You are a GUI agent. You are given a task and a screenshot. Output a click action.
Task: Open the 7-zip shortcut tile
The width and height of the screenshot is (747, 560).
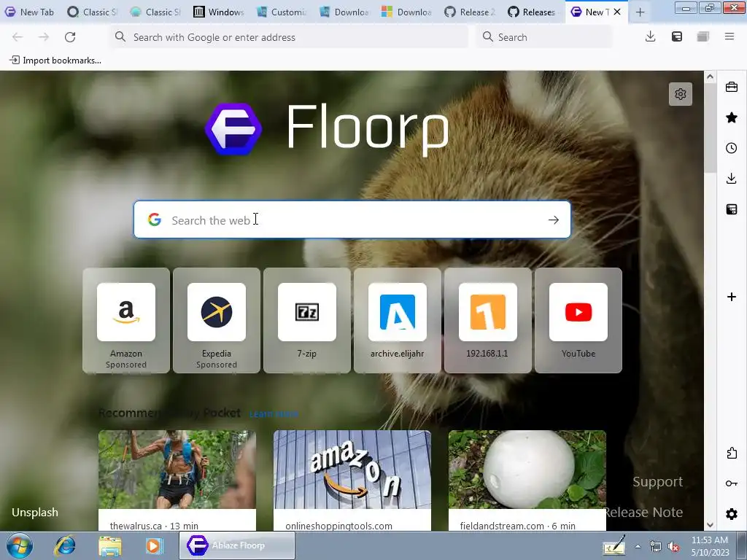pos(307,321)
